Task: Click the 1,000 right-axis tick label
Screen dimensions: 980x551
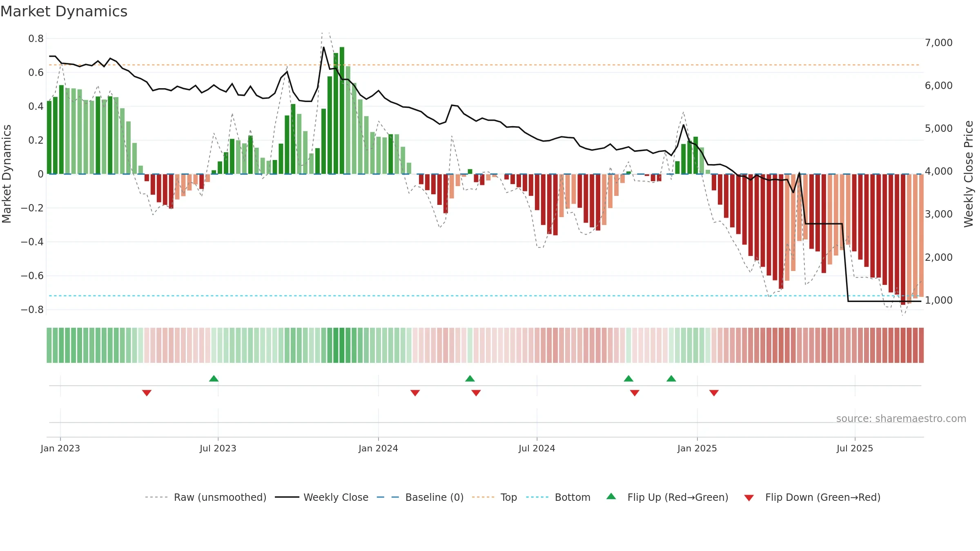Action: 939,300
